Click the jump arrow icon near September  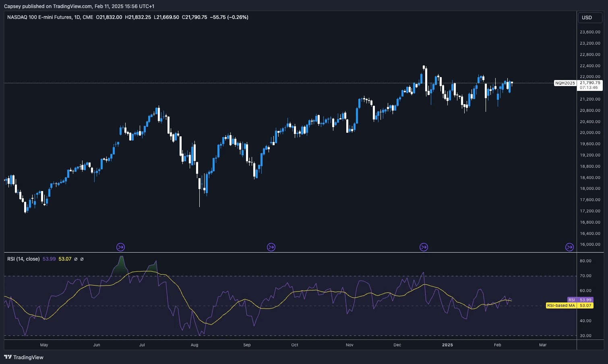(271, 247)
